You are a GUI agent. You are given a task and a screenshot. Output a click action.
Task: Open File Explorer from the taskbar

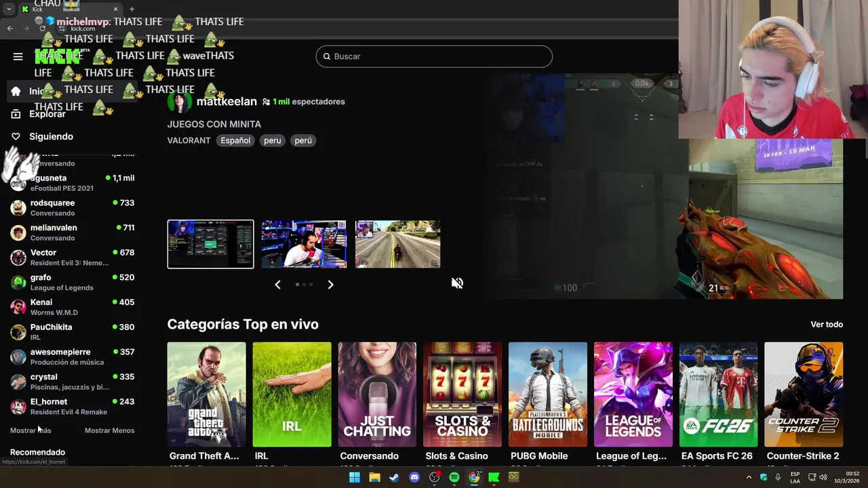point(374,477)
